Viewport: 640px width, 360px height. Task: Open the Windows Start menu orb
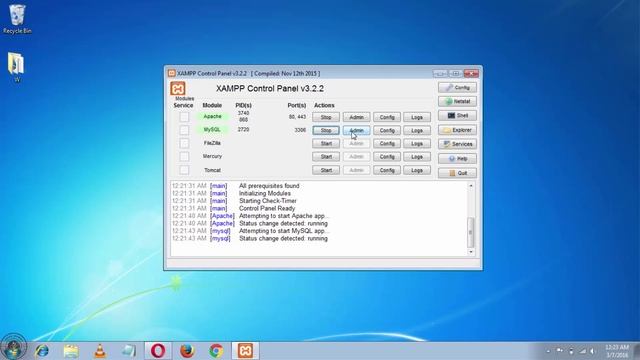click(13, 347)
